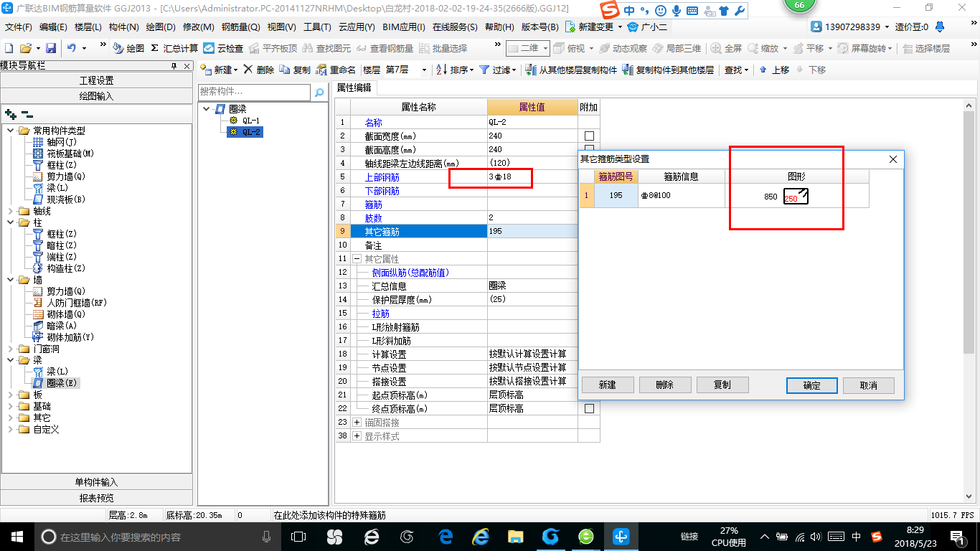
Task: Open the 工程设置 navigation section
Action: 97,80
